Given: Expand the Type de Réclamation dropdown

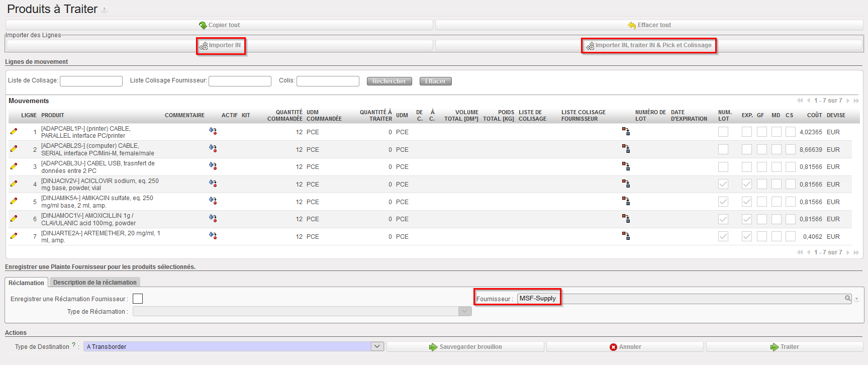Looking at the screenshot, I should pos(465,312).
